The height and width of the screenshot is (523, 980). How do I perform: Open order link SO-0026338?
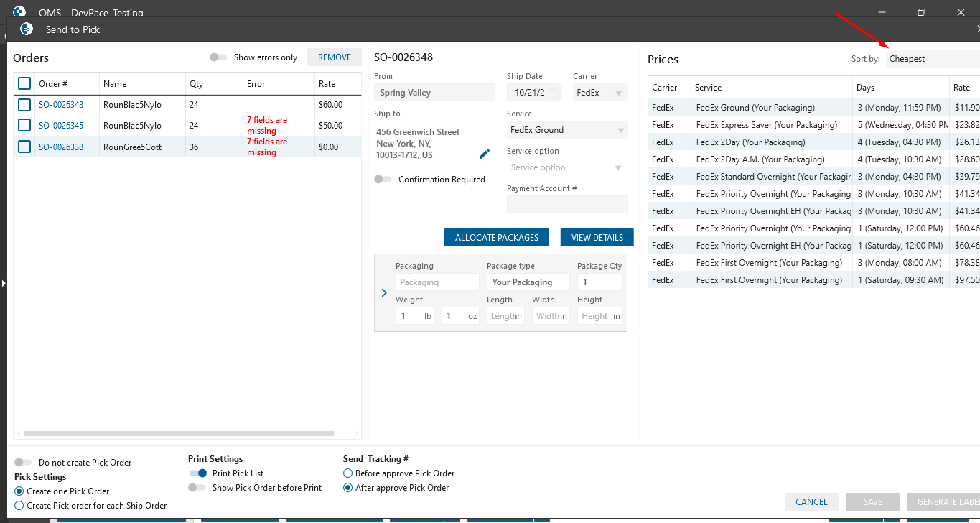pyautogui.click(x=61, y=147)
